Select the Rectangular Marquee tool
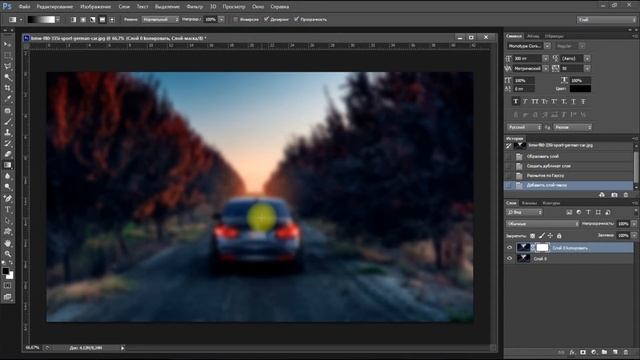The width and height of the screenshot is (640, 360). click(7, 55)
